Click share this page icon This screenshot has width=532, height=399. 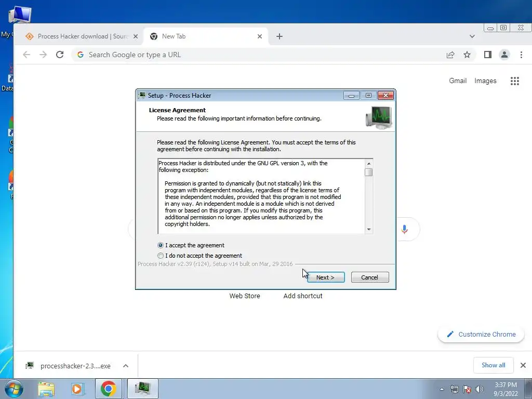[450, 55]
